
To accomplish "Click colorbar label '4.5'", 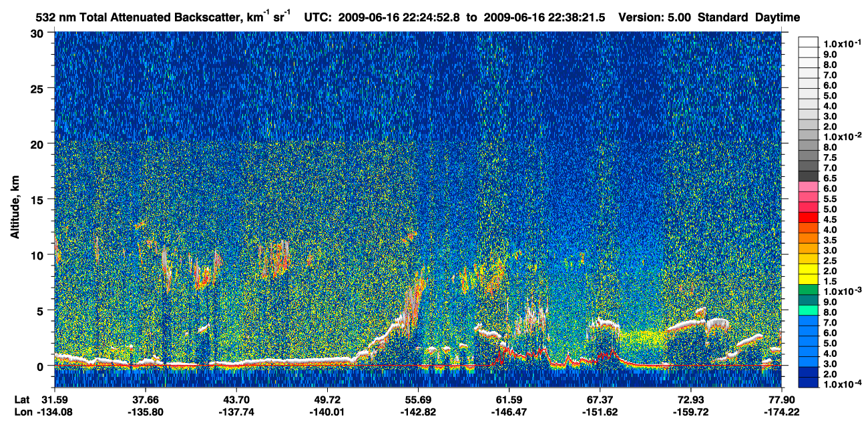I will 830,219.
